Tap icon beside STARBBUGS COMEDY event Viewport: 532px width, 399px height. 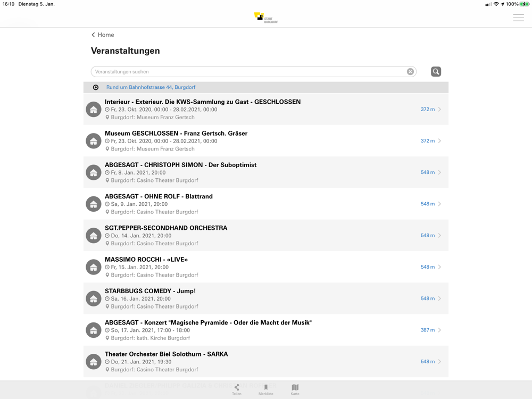94,298
